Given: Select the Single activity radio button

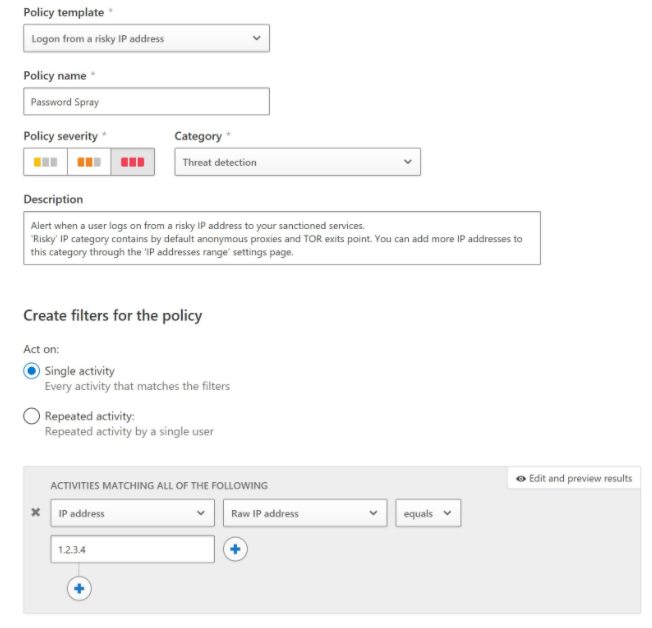Looking at the screenshot, I should (x=32, y=371).
